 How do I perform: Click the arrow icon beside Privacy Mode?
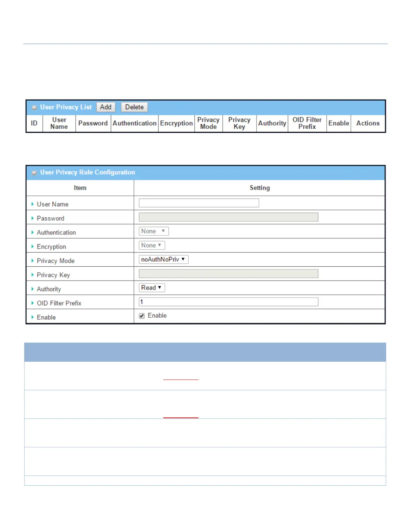33,260
